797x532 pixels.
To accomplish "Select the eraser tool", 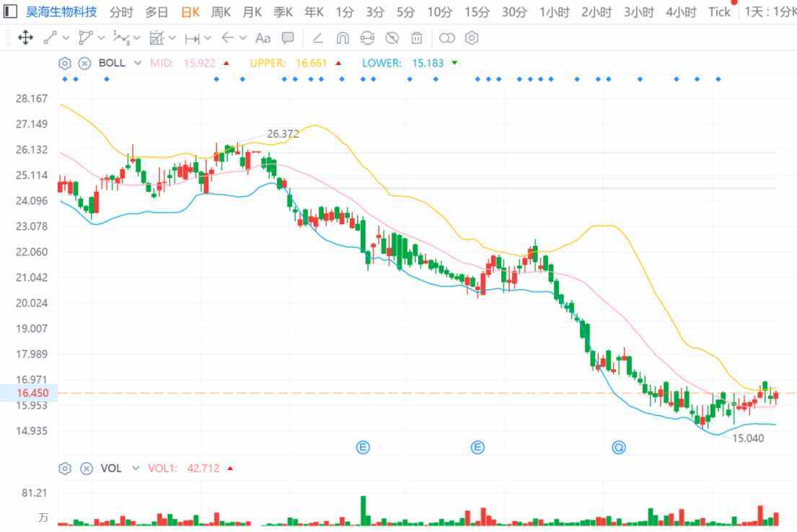I will coord(317,37).
